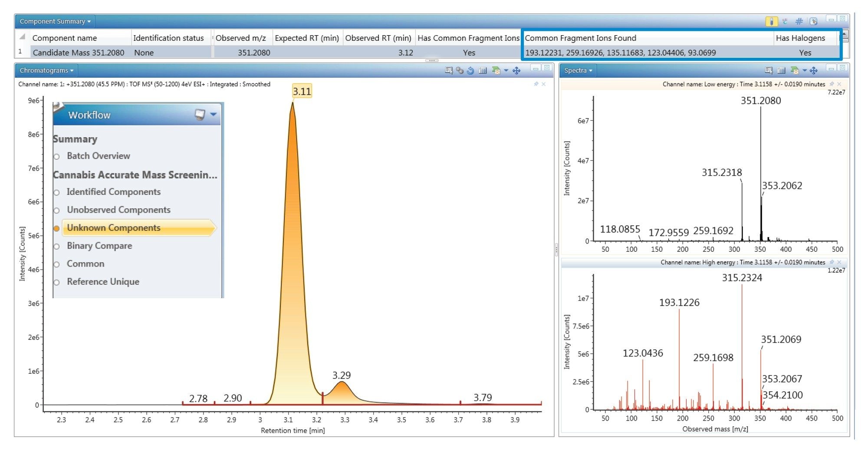The height and width of the screenshot is (451, 868).
Task: Open the Component Summary dropdown
Action: point(55,21)
